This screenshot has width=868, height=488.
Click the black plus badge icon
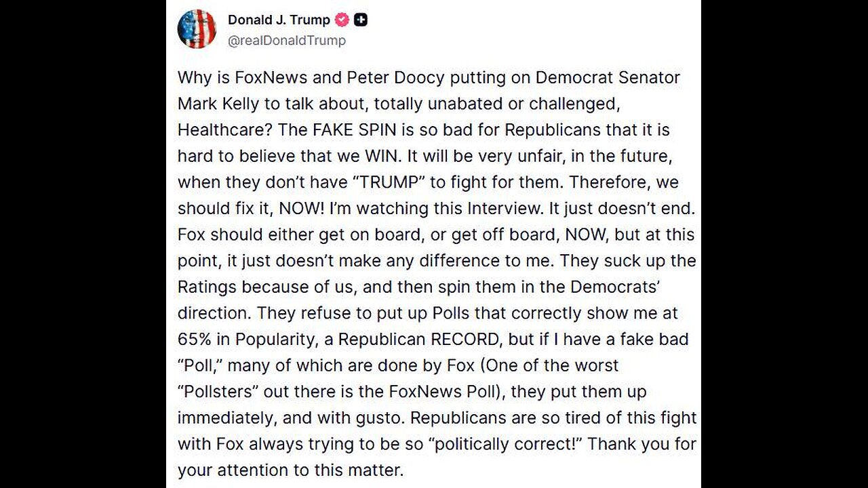click(361, 20)
